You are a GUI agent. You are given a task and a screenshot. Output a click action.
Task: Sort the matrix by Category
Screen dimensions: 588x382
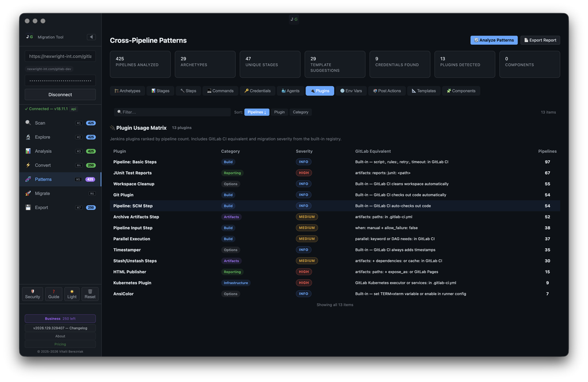click(300, 112)
